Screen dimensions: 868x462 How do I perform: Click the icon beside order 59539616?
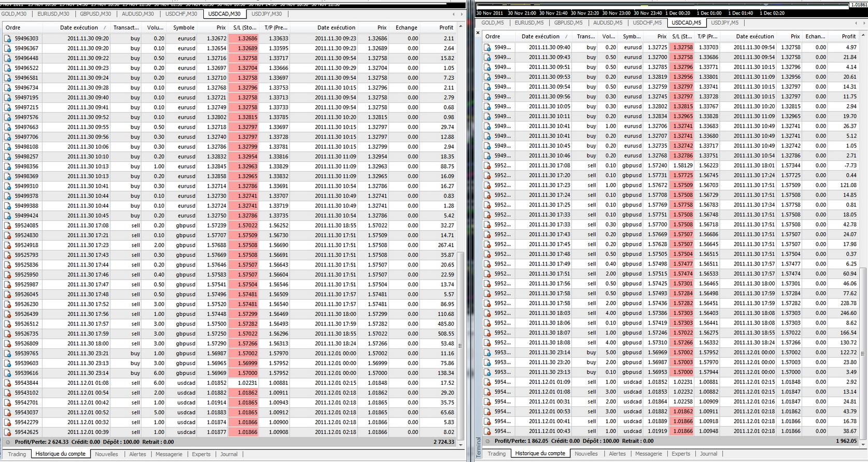[x=7, y=373]
